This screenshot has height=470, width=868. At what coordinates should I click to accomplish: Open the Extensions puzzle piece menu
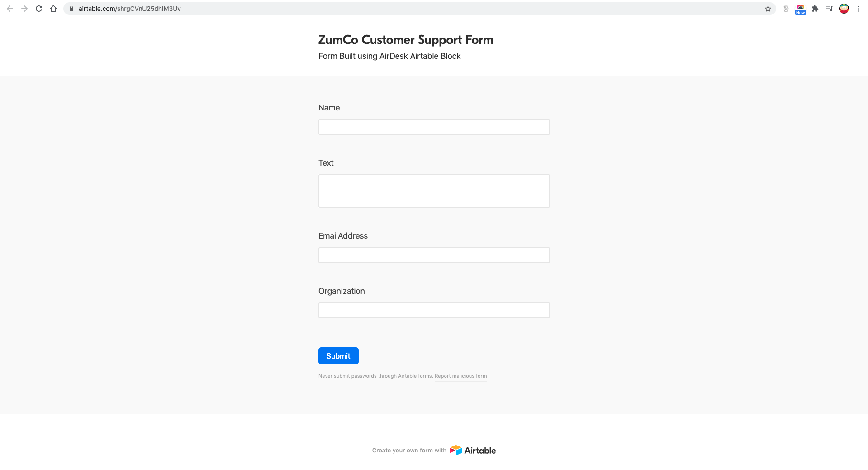pyautogui.click(x=815, y=9)
